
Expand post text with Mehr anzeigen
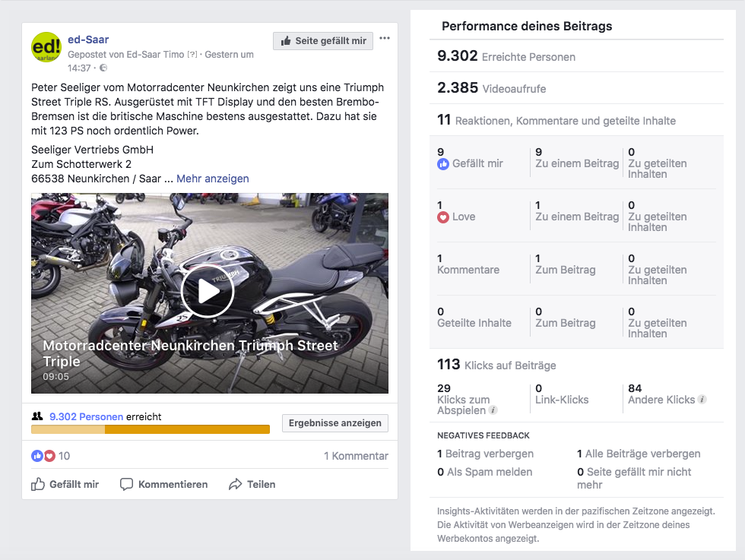212,179
